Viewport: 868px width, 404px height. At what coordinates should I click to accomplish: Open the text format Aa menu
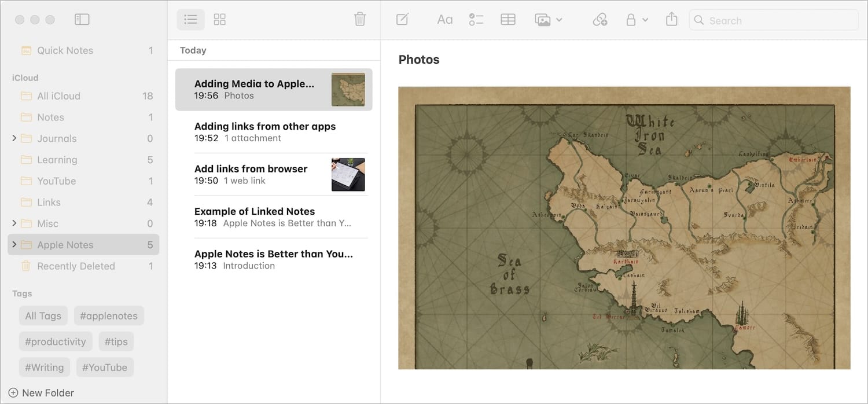444,20
